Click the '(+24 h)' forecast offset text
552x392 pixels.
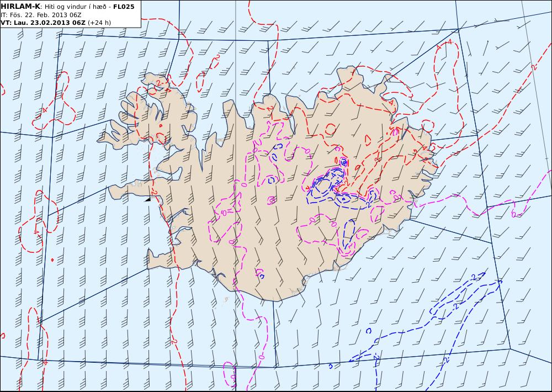[x=99, y=23]
